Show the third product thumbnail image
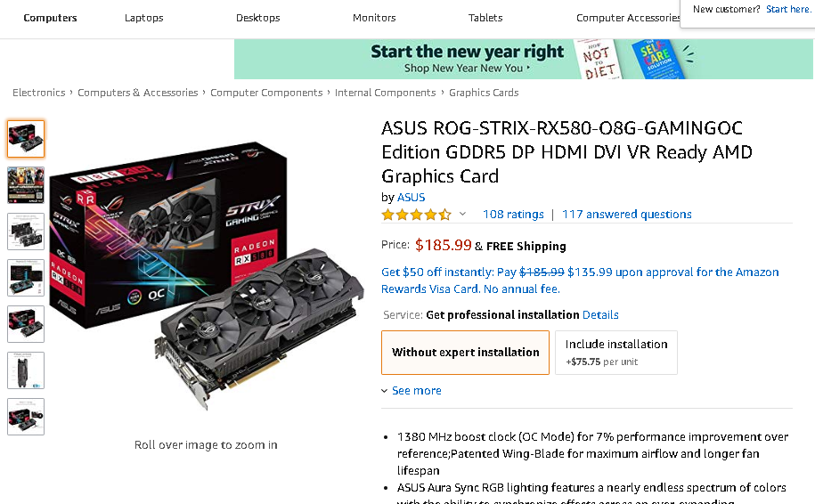 pos(26,232)
